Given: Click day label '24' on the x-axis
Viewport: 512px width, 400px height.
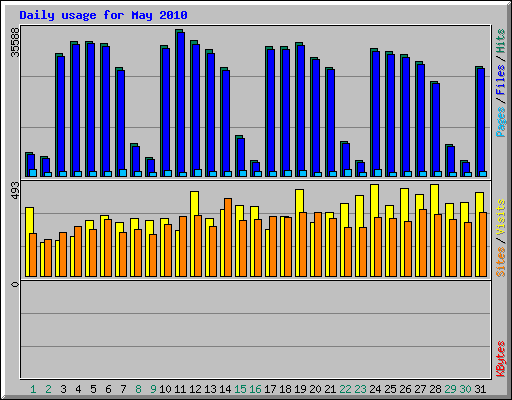Looking at the screenshot, I should [375, 389].
